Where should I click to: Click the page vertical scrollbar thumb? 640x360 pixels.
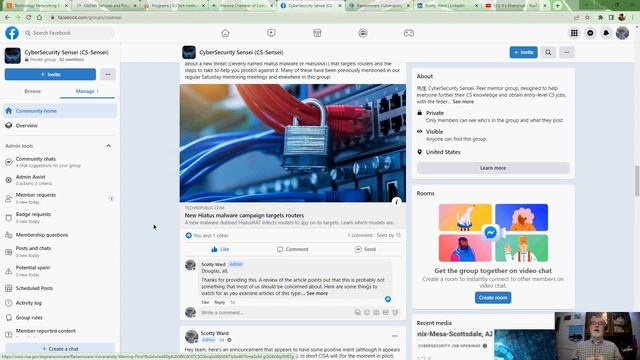(x=637, y=181)
